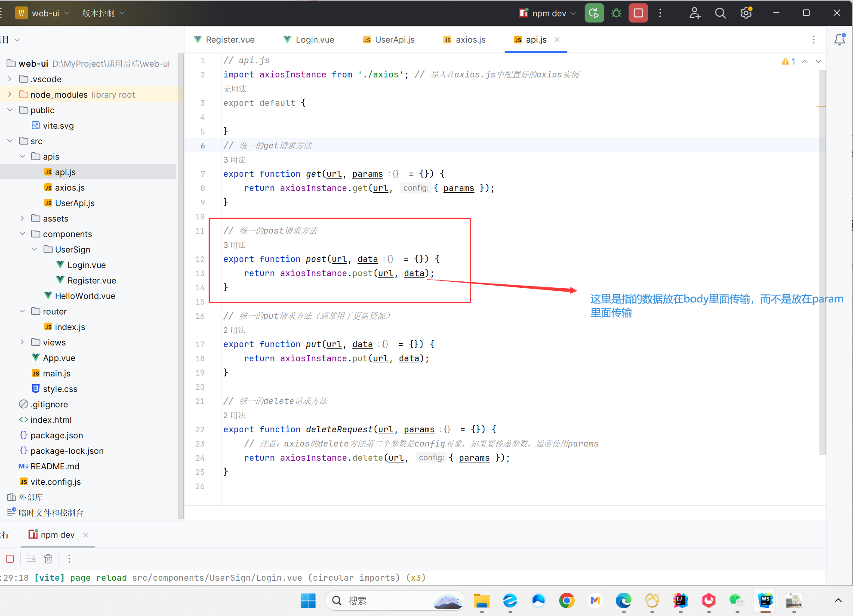
Task: Clear the run console with trash icon
Action: click(x=48, y=559)
